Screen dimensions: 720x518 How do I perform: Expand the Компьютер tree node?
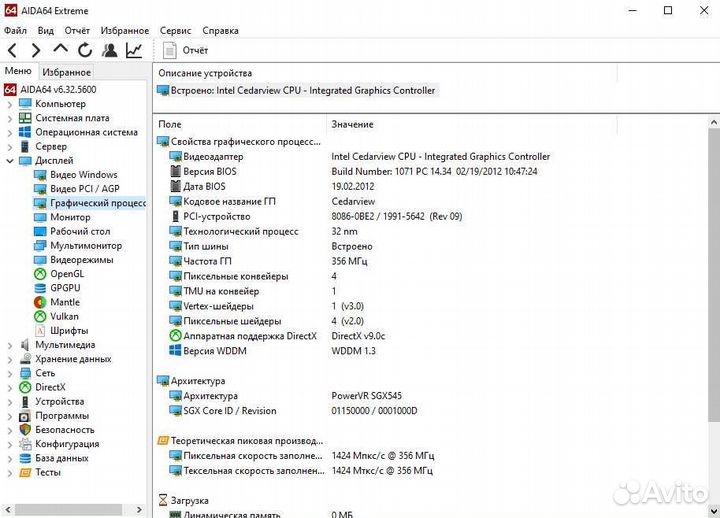click(x=11, y=104)
